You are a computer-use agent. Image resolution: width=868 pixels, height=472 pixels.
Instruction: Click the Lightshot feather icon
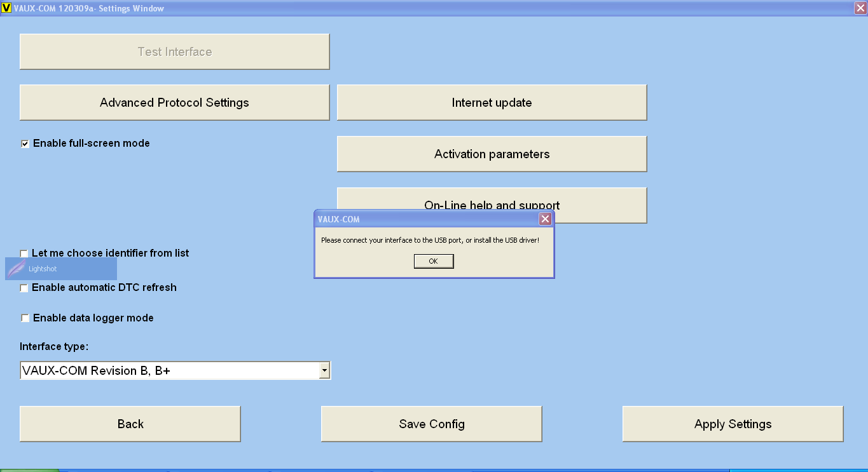[x=17, y=269]
